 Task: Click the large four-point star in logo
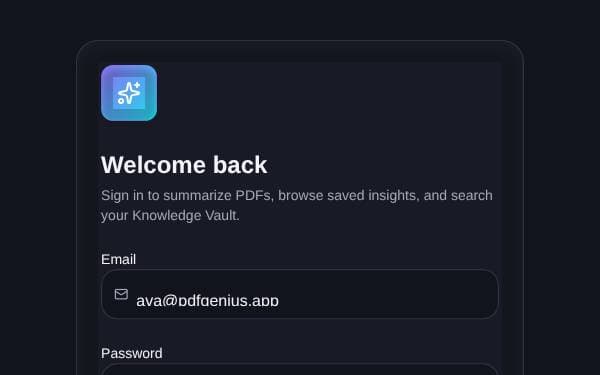(129, 94)
